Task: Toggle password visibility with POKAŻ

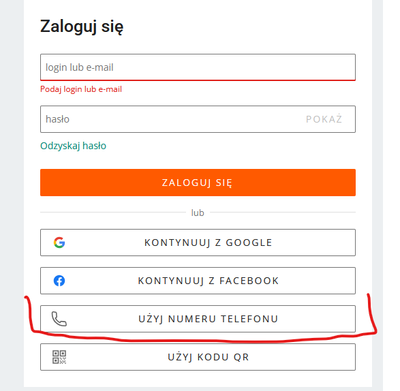Action: 324,119
